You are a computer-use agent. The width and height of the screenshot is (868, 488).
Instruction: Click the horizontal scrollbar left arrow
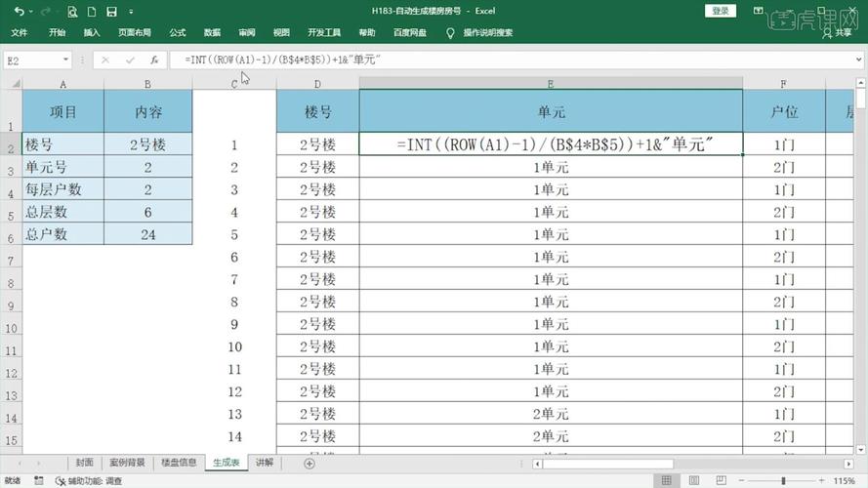pos(537,464)
